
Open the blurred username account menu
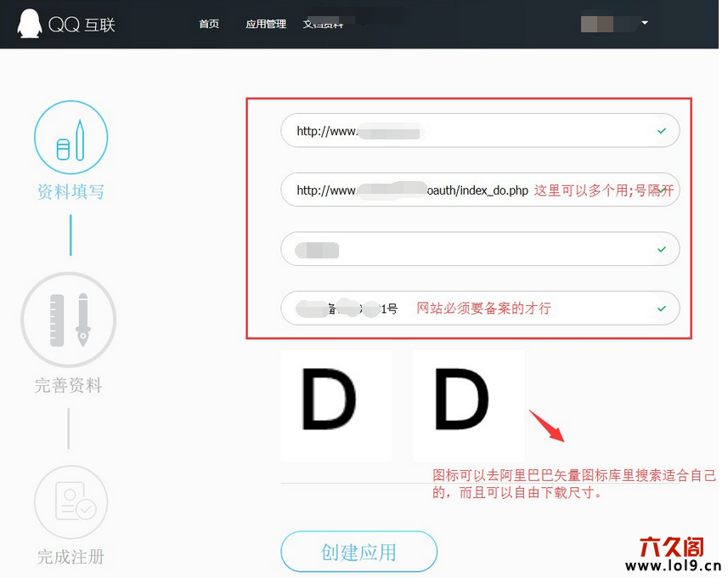pyautogui.click(x=607, y=24)
